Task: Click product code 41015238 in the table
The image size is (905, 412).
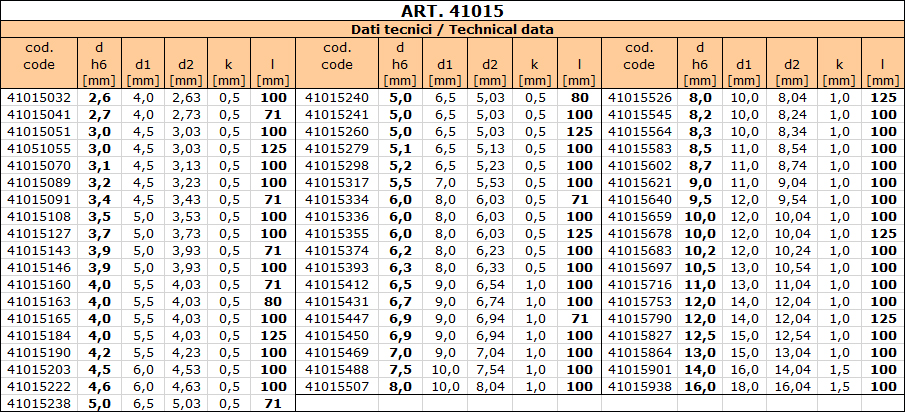Action: point(39,403)
